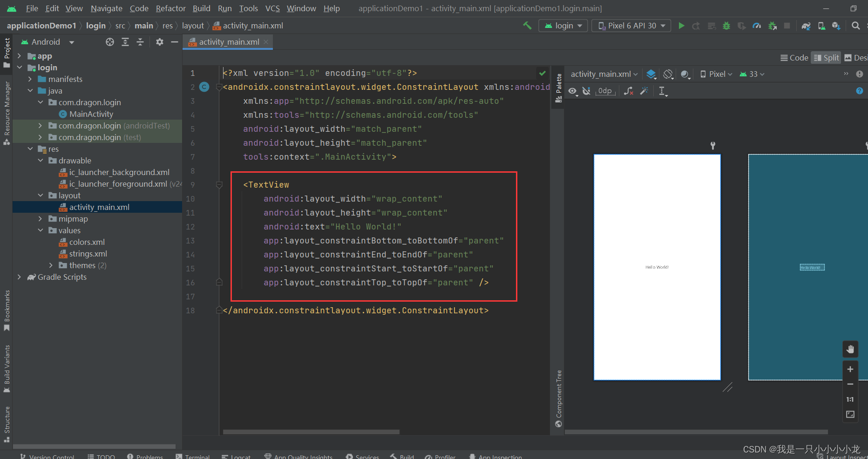The image size is (868, 459).
Task: Open the File menu
Action: coord(32,8)
